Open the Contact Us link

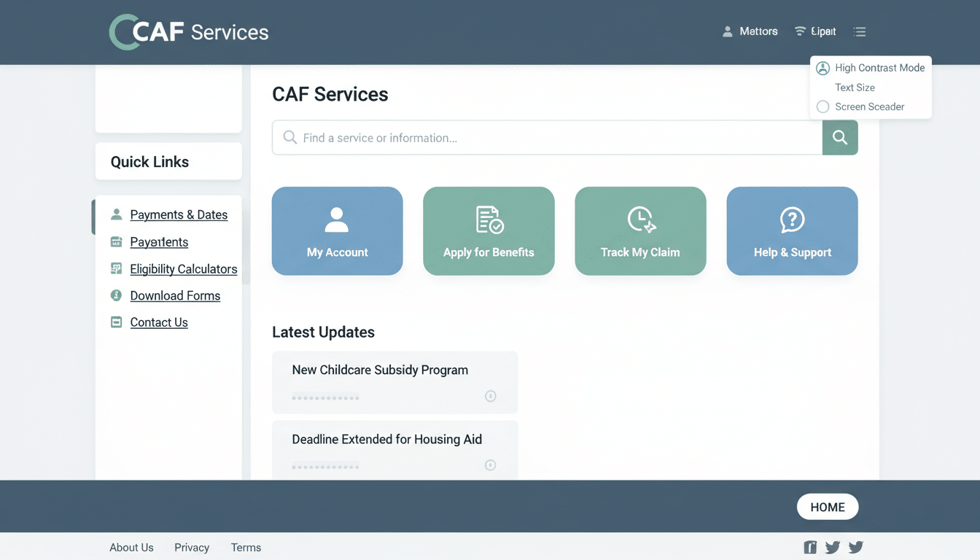coord(159,322)
